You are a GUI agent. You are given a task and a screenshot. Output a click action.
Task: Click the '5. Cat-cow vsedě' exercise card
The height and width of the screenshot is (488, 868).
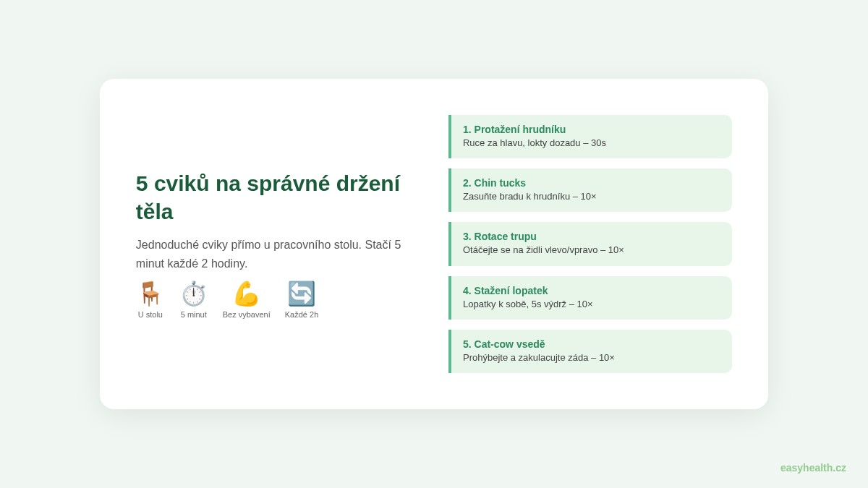click(x=590, y=351)
